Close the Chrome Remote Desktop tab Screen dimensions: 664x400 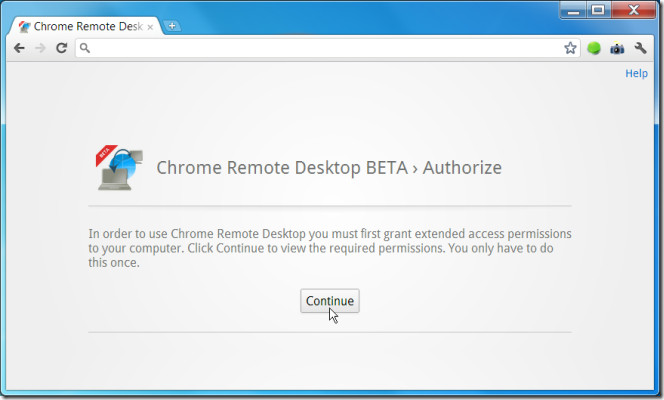coord(150,26)
